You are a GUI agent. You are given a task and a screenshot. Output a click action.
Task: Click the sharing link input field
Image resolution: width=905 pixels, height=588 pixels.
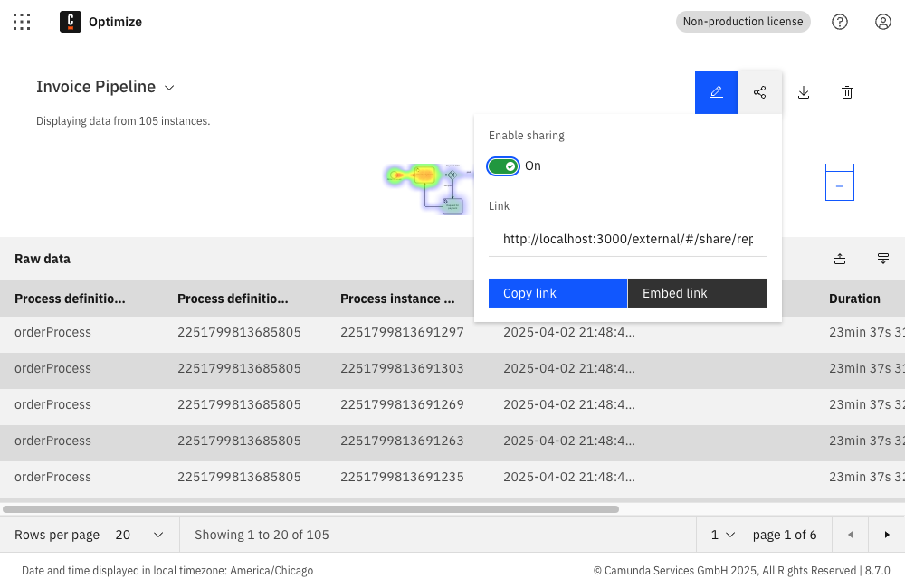point(628,239)
